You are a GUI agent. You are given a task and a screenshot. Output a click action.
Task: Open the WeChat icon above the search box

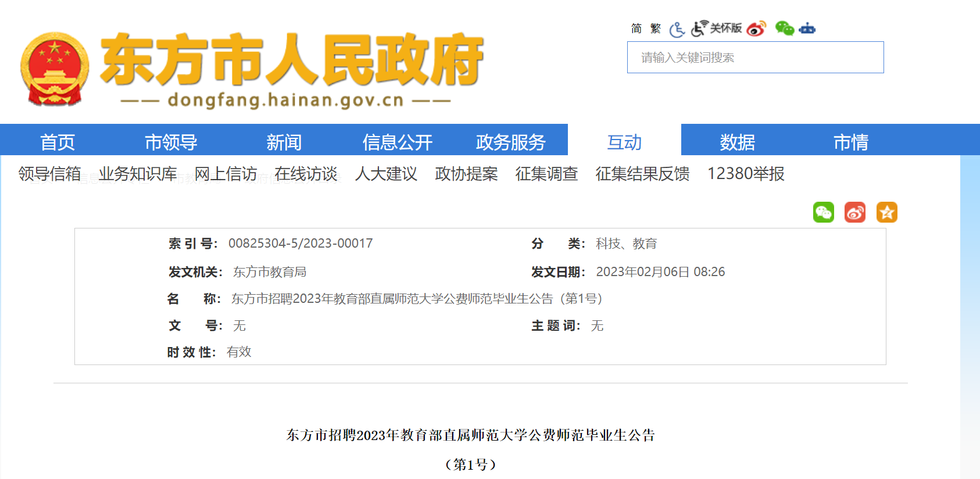[785, 28]
